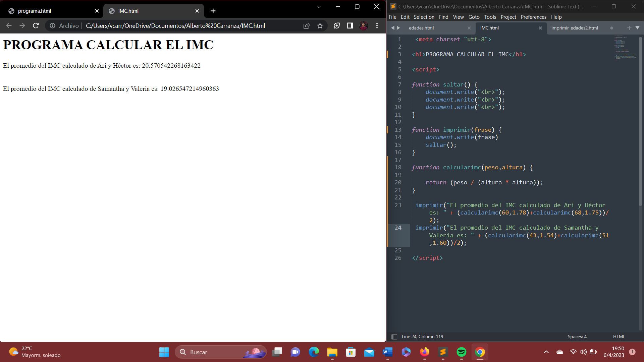Bookmark this page with the star icon
Viewport: 644px width, 362px height.
320,26
